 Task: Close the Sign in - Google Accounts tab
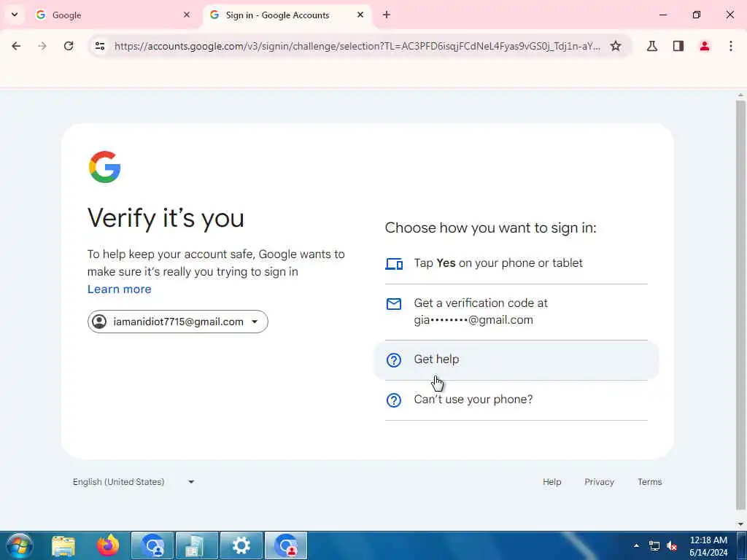[x=360, y=15]
